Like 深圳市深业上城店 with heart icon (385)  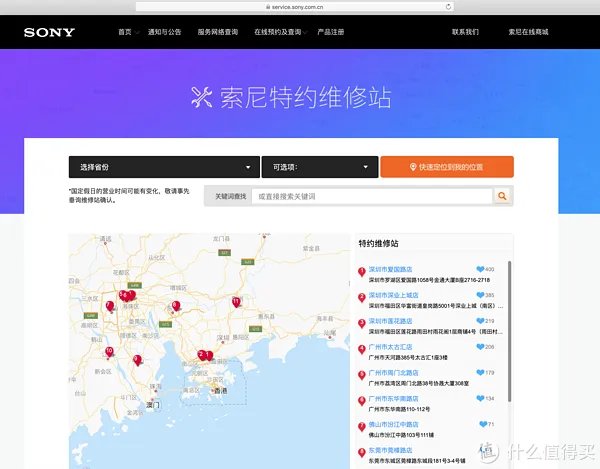click(x=480, y=295)
